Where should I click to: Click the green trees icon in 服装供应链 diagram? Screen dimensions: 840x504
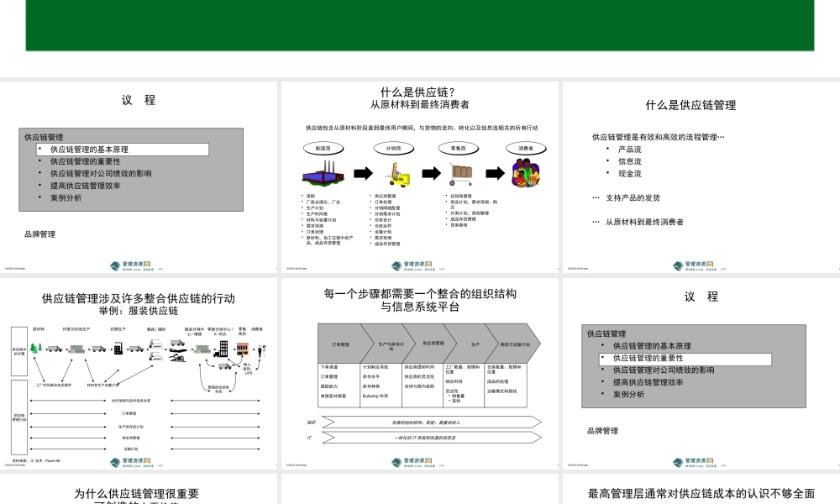(x=35, y=349)
